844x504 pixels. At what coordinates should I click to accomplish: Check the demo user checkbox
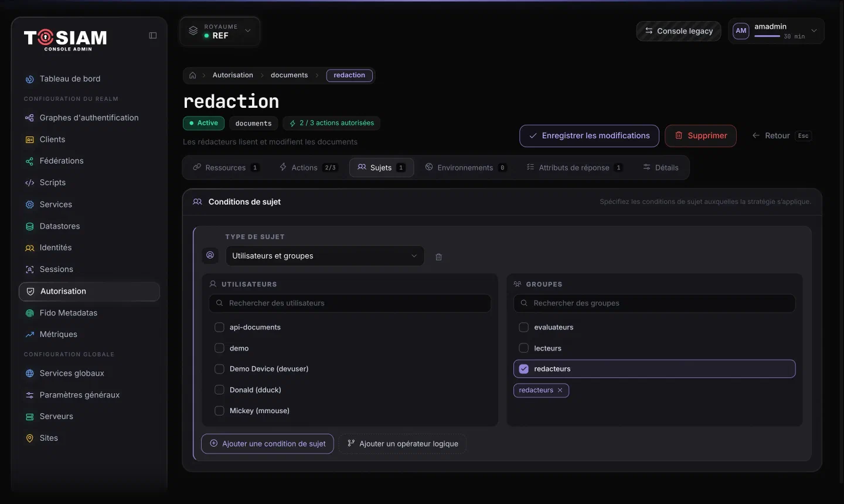point(219,348)
